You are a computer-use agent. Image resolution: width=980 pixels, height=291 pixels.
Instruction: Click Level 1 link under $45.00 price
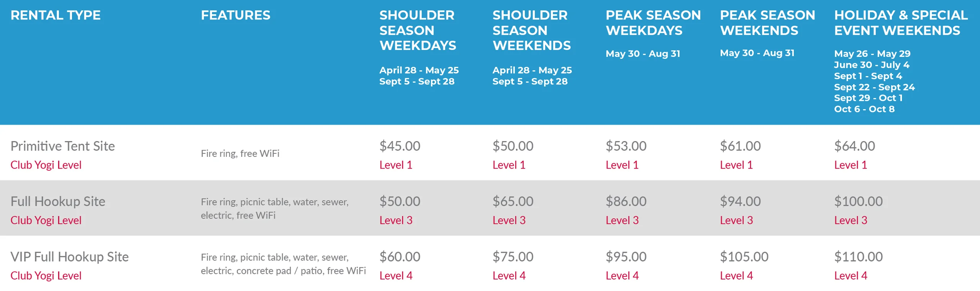[x=396, y=165]
